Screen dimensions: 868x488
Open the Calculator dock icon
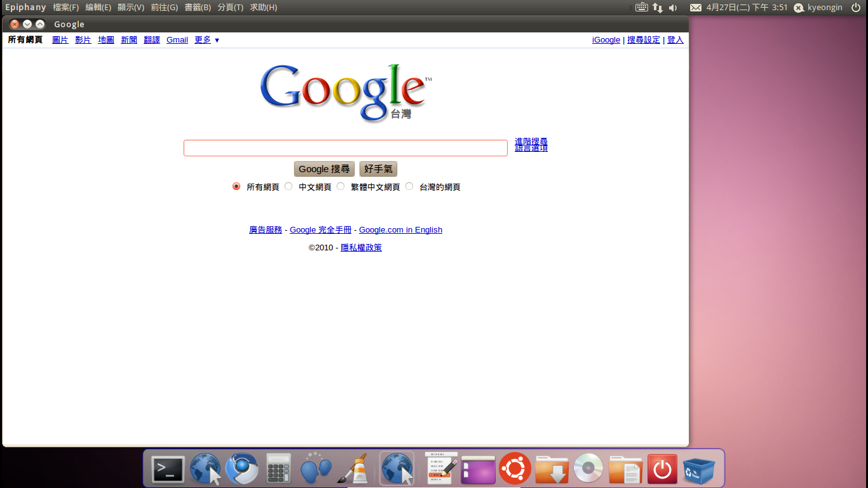pos(278,470)
